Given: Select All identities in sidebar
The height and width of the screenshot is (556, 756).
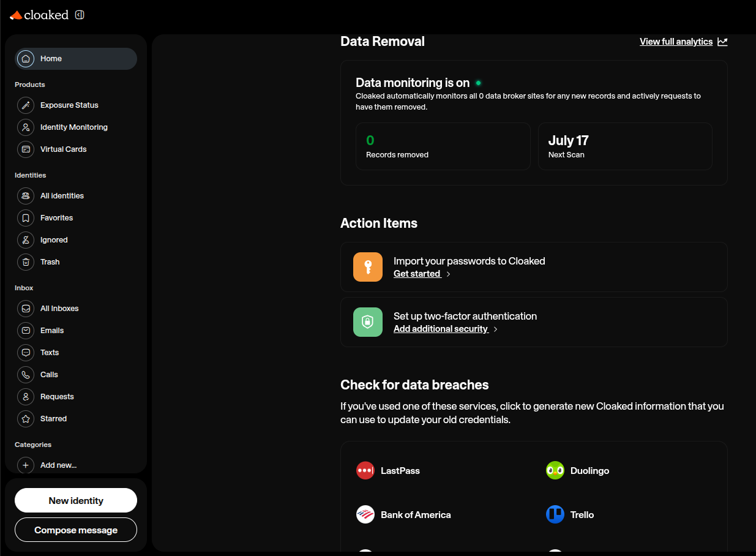Looking at the screenshot, I should 62,196.
